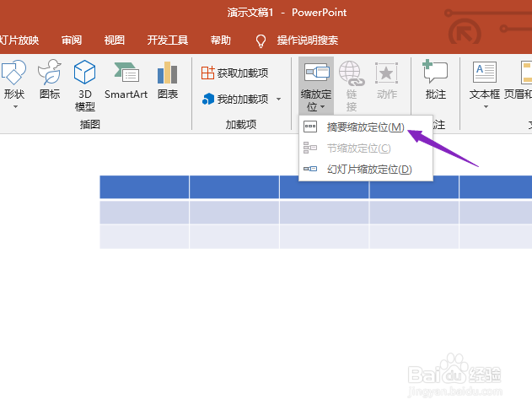Screen dimensions: 532x410
Task: Click the 链接 hyperlink button
Action: [352, 86]
